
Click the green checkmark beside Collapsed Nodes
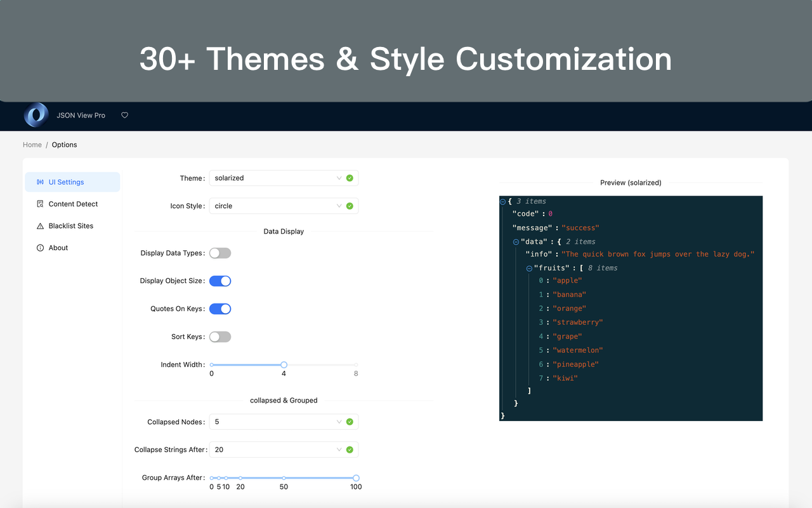(350, 421)
